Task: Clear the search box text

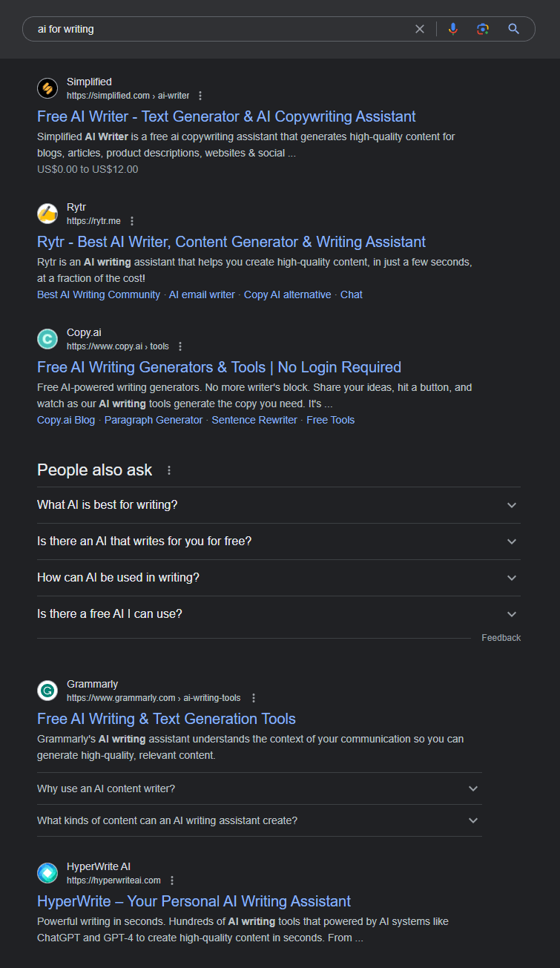Action: coord(420,29)
